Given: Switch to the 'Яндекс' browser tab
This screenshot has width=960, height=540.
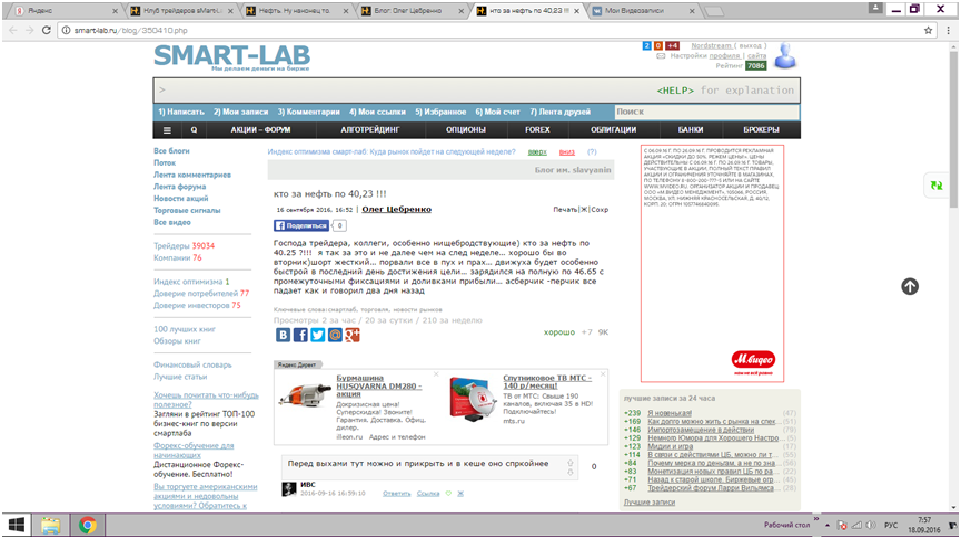Looking at the screenshot, I should click(x=64, y=10).
